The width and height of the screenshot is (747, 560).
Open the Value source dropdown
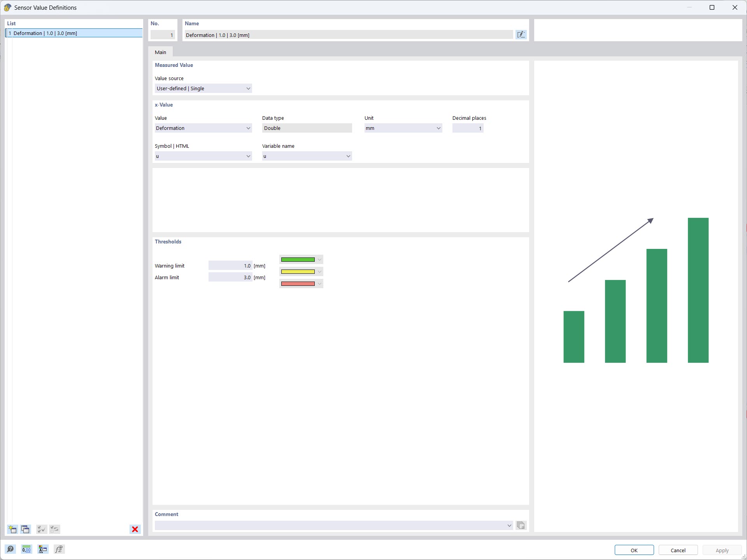tap(203, 89)
